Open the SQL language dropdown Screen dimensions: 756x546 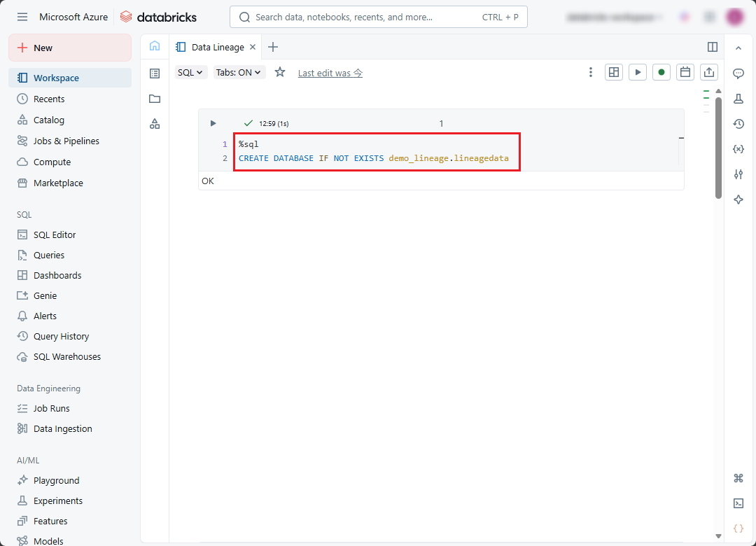coord(190,72)
